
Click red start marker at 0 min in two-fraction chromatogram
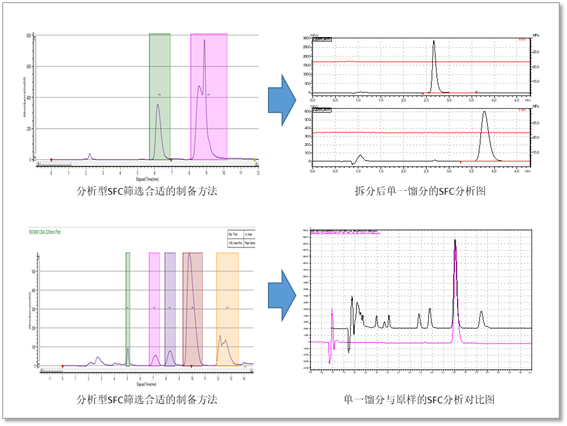coord(51,160)
